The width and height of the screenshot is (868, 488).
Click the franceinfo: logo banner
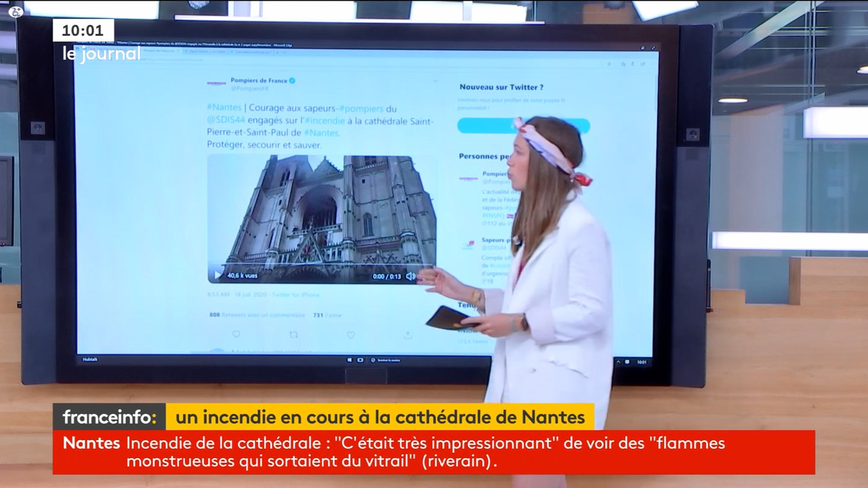pos(109,417)
